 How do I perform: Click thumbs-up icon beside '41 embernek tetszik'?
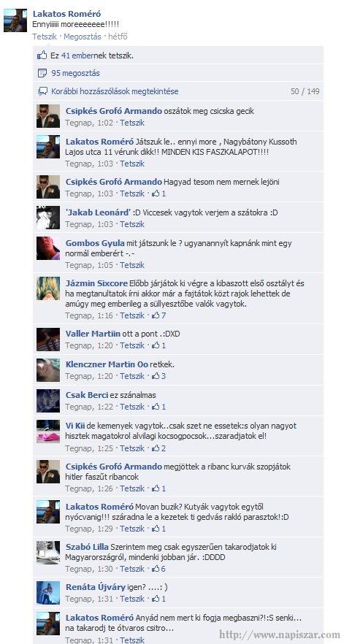42,55
